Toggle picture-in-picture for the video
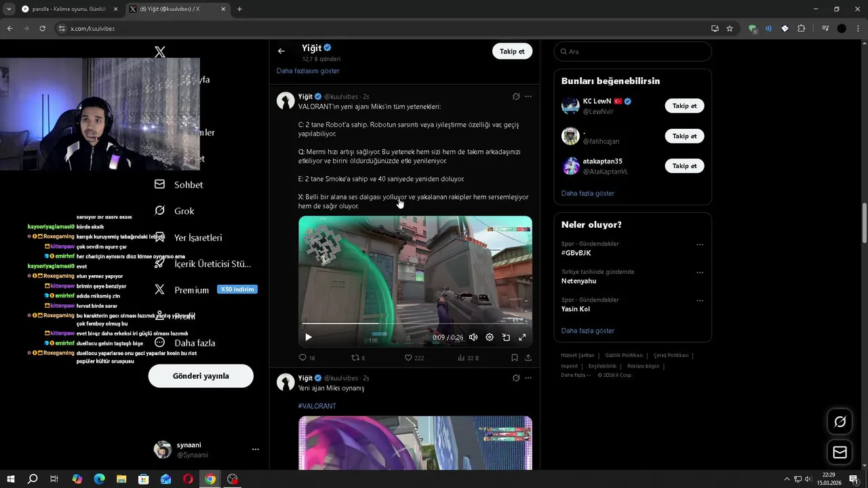This screenshot has width=868, height=488. [x=506, y=337]
